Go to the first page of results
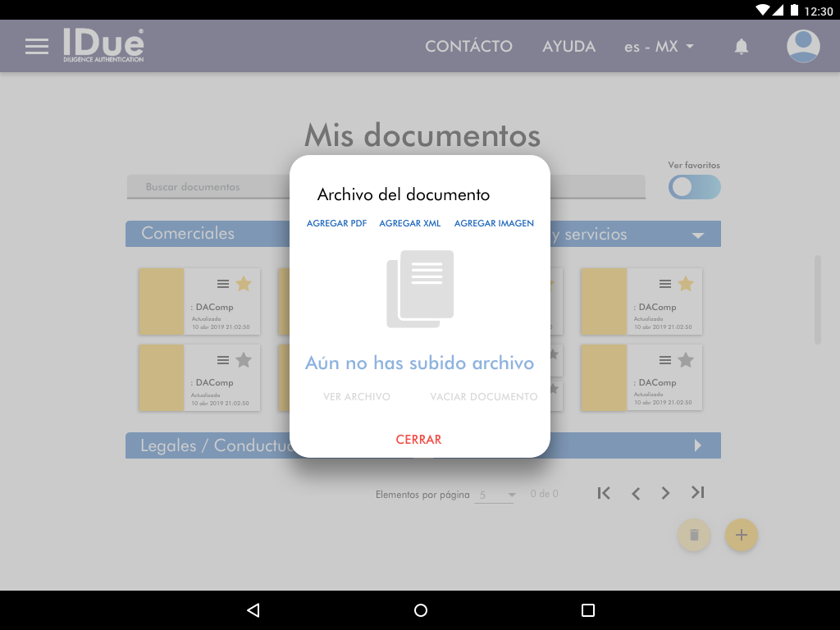Screen dimensions: 840x630 coord(604,493)
